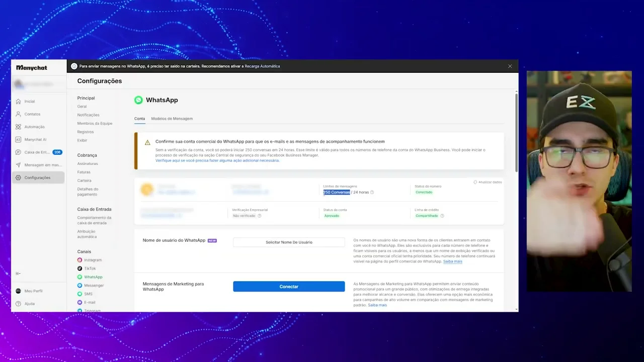Open Saiba mais link about marketing messages
This screenshot has width=644, height=362.
click(377, 305)
